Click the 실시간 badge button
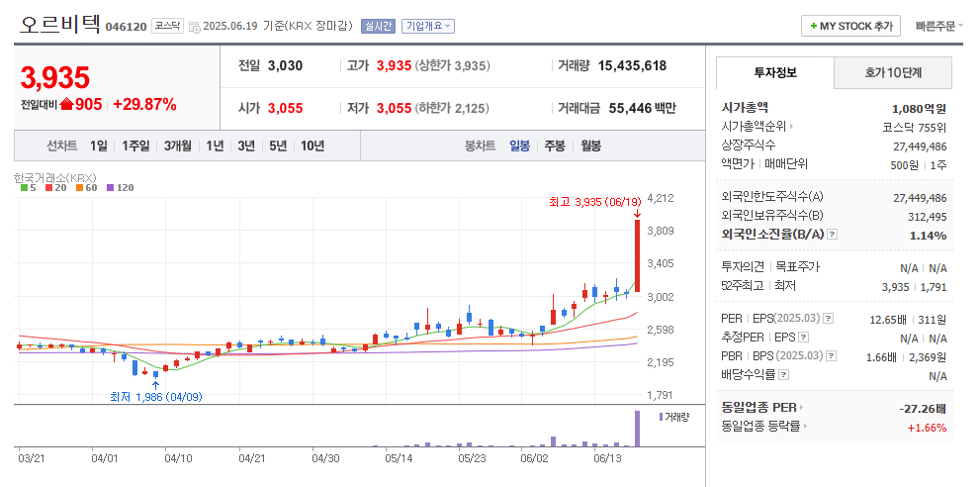Viewport: 980px width, 487px height. click(378, 27)
